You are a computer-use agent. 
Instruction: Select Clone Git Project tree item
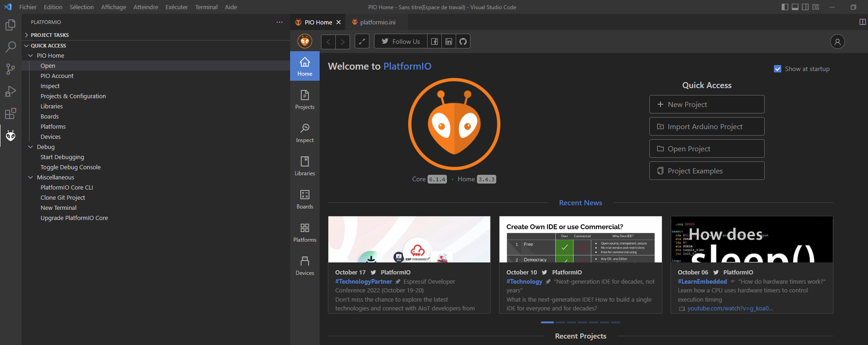[x=63, y=197]
